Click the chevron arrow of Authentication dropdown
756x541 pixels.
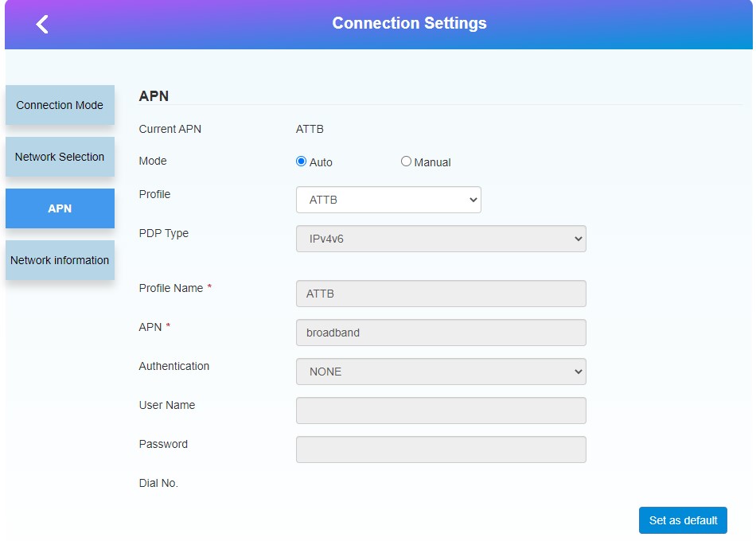pos(578,372)
